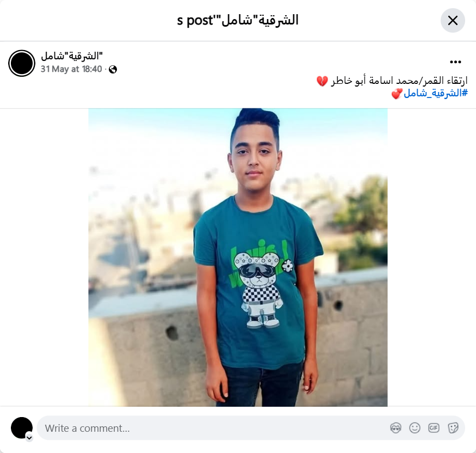This screenshot has width=476, height=453.
Task: Follow the #الشرقية_شامل hashtag link
Action: [x=436, y=93]
